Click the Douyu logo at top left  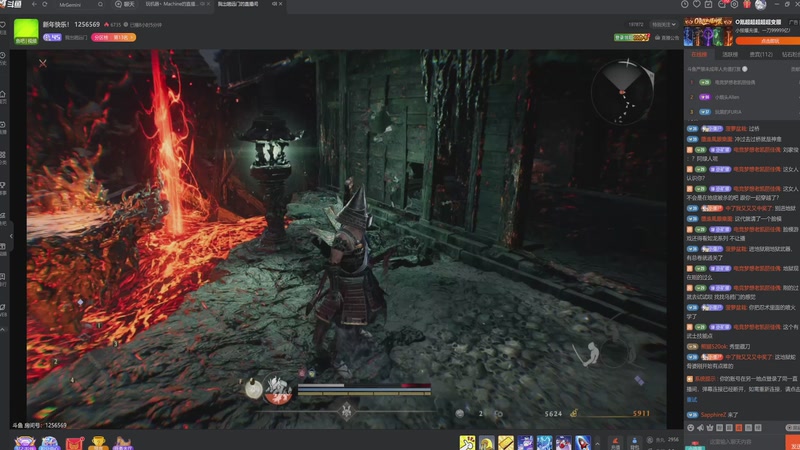point(13,4)
